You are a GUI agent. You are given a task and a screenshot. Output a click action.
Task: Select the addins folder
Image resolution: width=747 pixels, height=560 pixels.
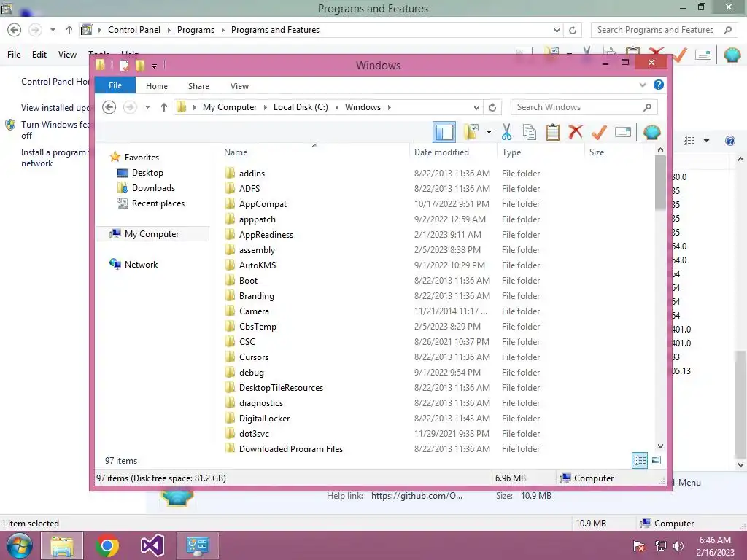pos(252,174)
